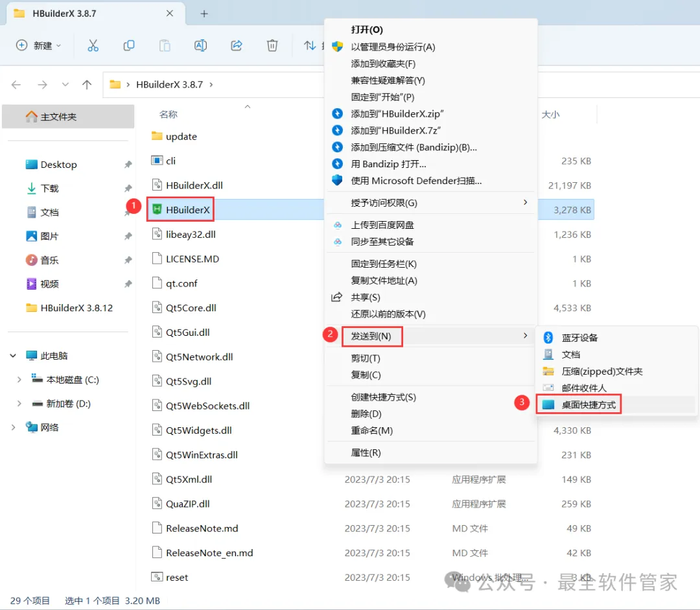This screenshot has height=610, width=700.
Task: Select 桌面快捷方式 in submenu
Action: click(x=589, y=405)
